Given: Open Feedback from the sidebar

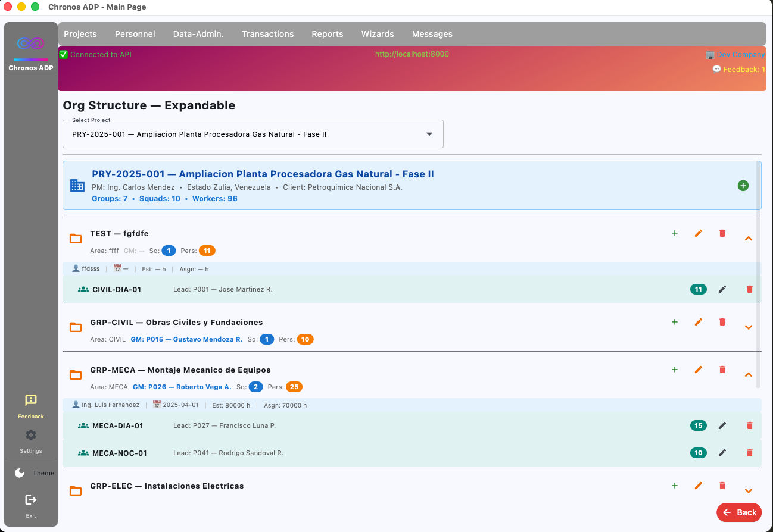Looking at the screenshot, I should click(31, 406).
